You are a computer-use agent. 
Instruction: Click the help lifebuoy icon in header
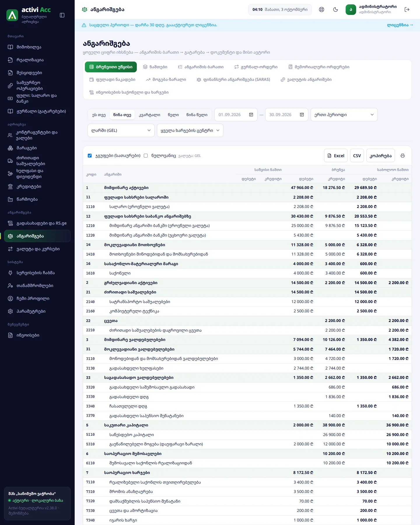point(321,10)
